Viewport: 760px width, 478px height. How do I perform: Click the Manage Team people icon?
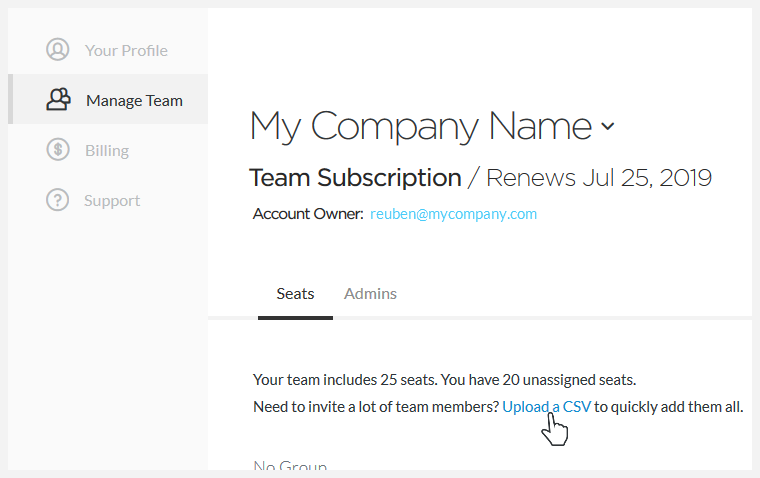coord(59,99)
